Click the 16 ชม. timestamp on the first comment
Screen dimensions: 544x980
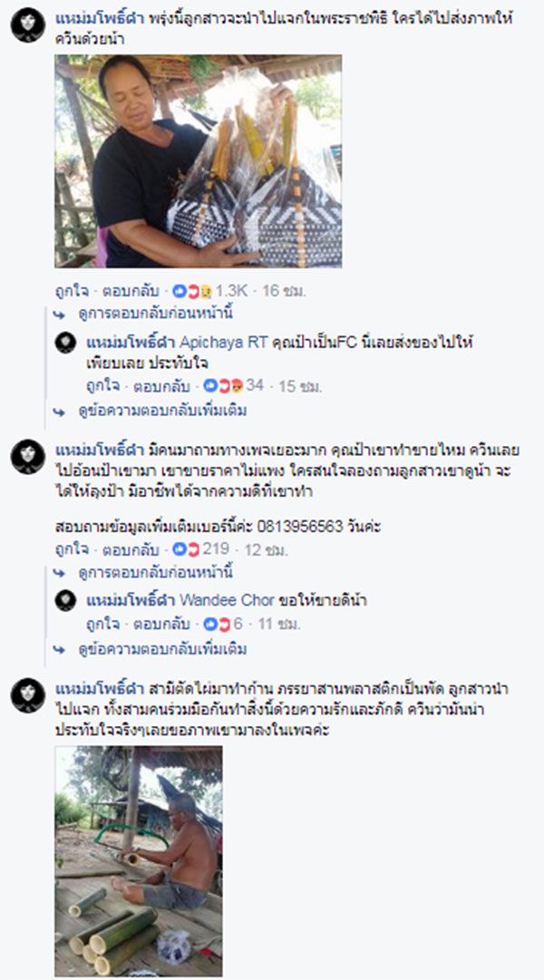click(x=283, y=291)
